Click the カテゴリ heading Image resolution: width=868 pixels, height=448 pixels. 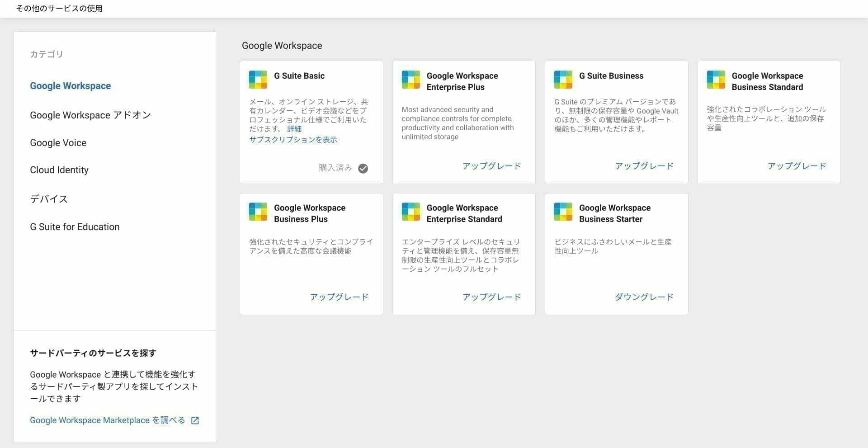point(47,54)
